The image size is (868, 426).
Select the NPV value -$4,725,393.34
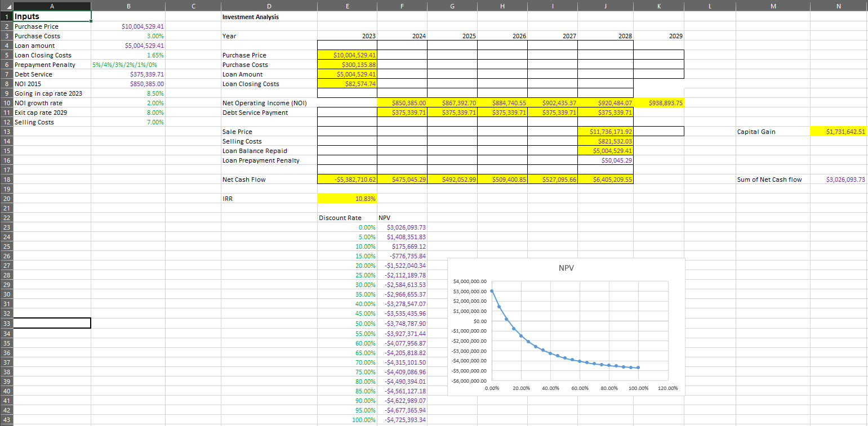click(x=402, y=420)
